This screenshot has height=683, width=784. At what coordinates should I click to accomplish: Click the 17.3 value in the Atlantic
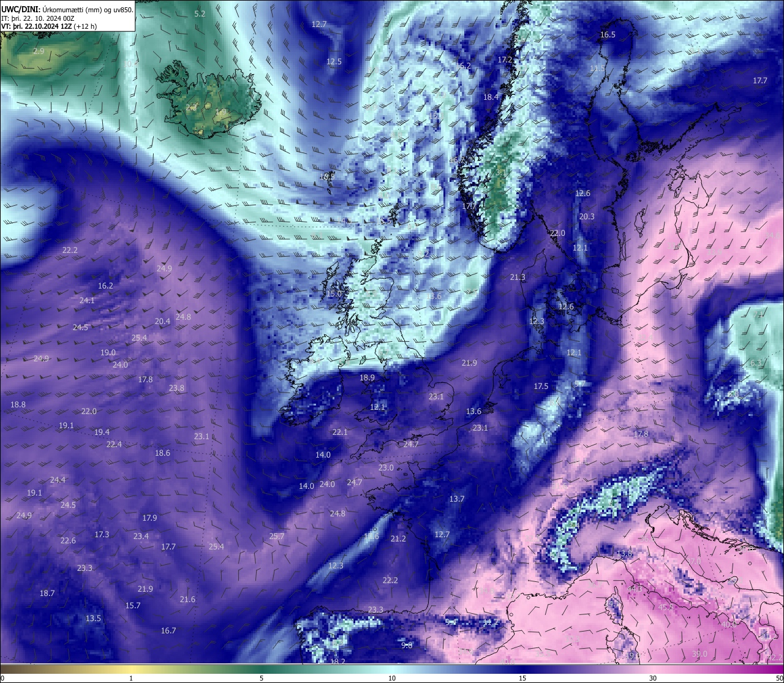(102, 534)
